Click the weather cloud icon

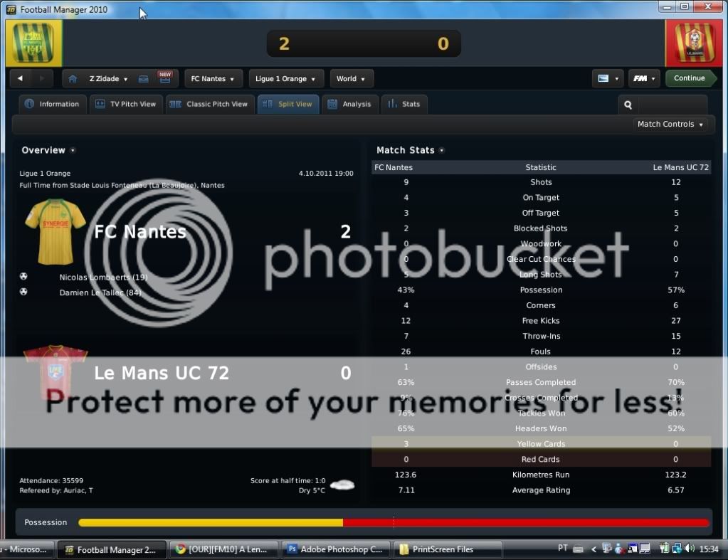pyautogui.click(x=342, y=485)
